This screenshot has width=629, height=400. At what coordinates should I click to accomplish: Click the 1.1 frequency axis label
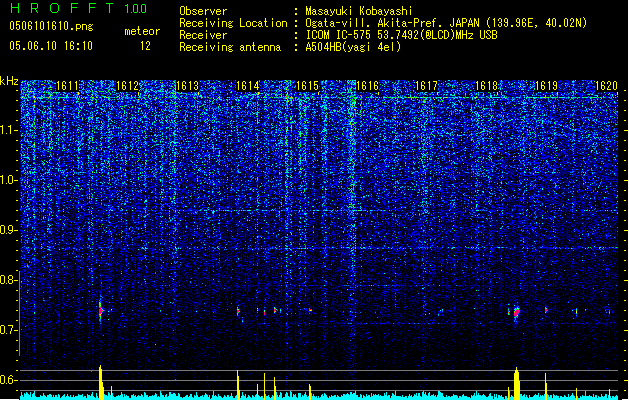(9, 130)
